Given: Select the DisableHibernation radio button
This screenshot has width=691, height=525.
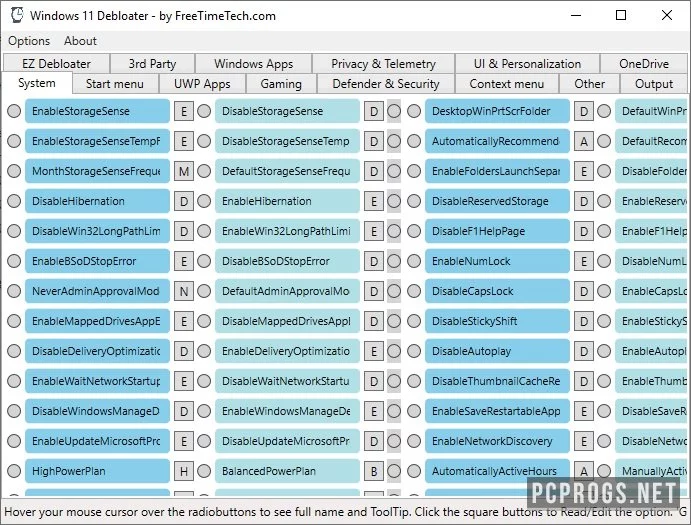Looking at the screenshot, I should point(14,201).
